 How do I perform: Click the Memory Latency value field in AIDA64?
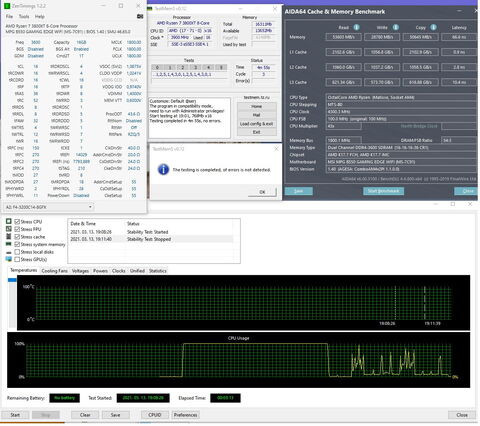coord(459,37)
